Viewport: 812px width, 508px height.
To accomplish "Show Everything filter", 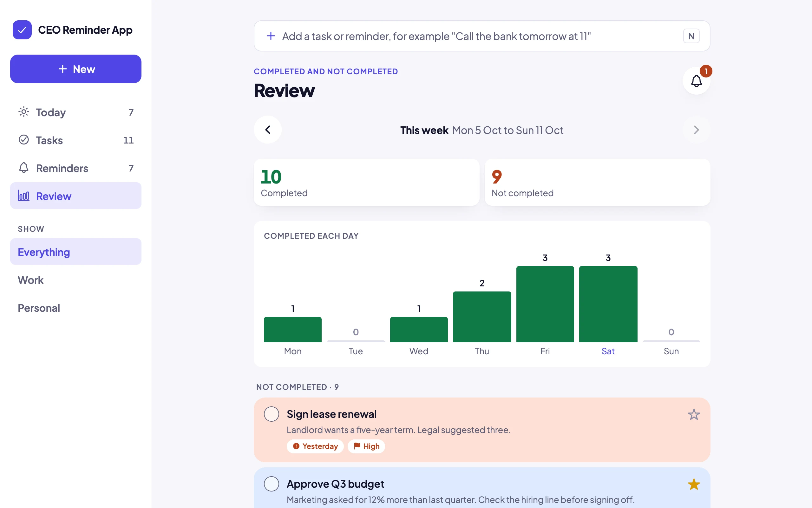I will pyautogui.click(x=76, y=252).
